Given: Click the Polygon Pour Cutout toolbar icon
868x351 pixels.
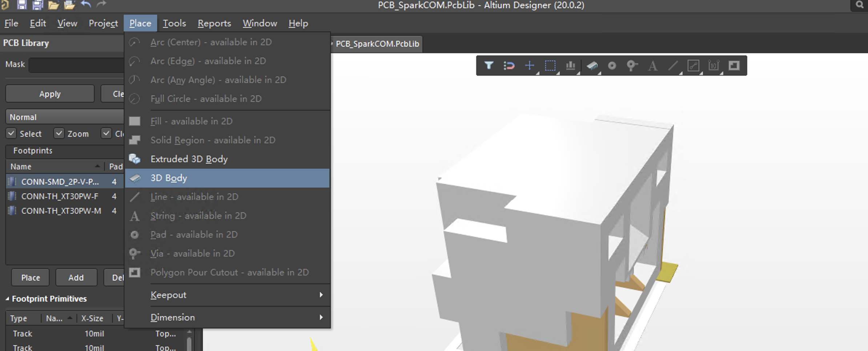Looking at the screenshot, I should click(734, 66).
